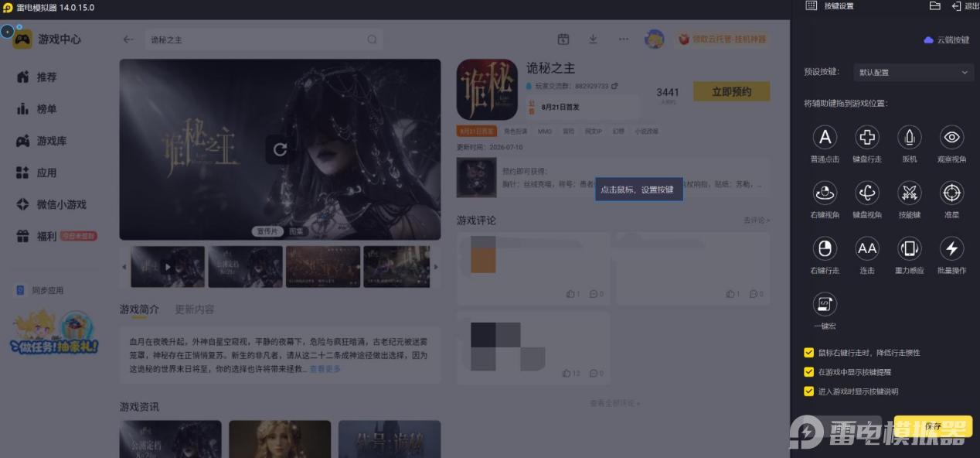Screen dimensions: 980x458
Task: Click the 退出 exit button
Action: (x=965, y=6)
